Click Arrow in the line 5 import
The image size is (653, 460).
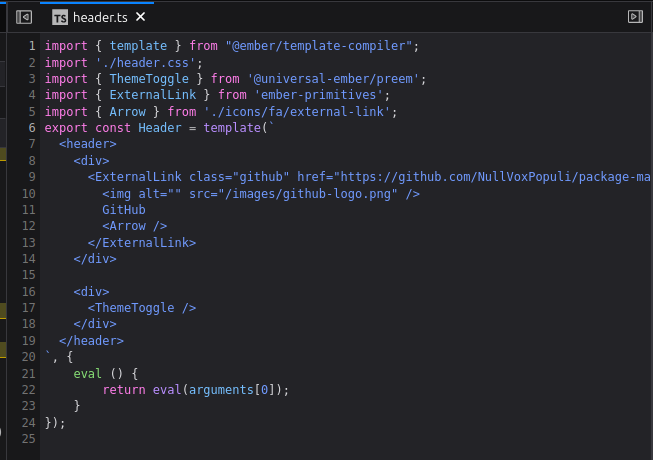pyautogui.click(x=127, y=112)
